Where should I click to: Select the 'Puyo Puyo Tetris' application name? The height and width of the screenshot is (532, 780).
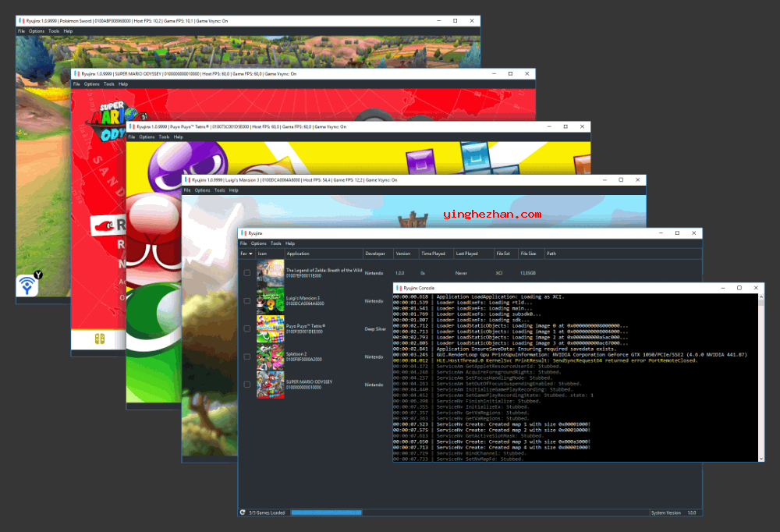[x=306, y=326]
